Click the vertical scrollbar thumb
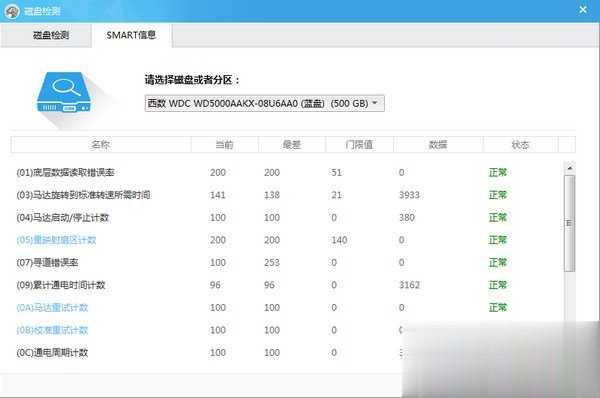The width and height of the screenshot is (600, 398). 569,223
